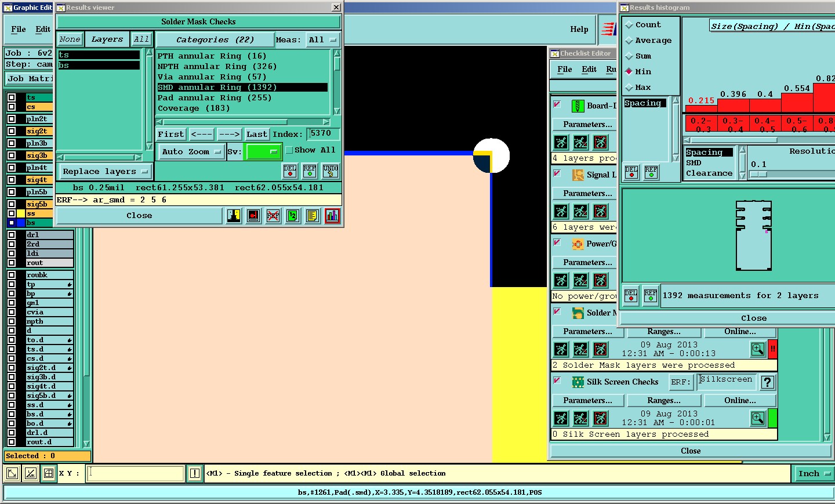Open the histogram chart icon in Results viewer
Viewport: 835px width, 504px height.
click(332, 216)
